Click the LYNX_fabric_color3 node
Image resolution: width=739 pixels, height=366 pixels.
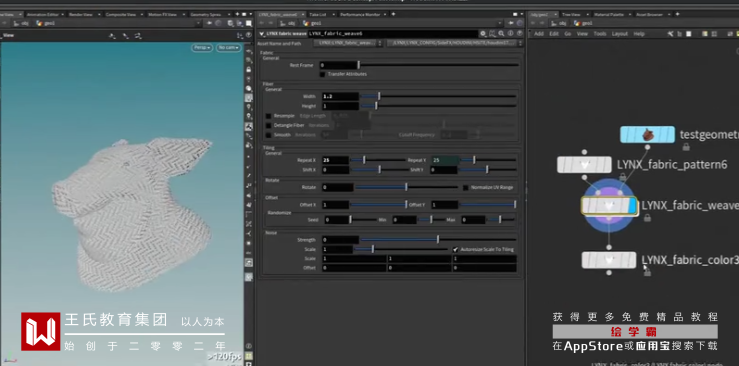(609, 260)
